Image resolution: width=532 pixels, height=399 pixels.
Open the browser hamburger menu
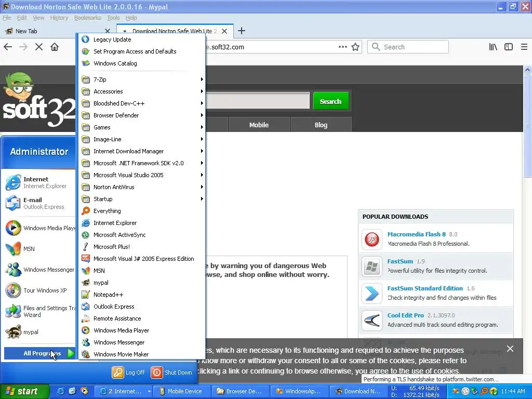pyautogui.click(x=524, y=47)
